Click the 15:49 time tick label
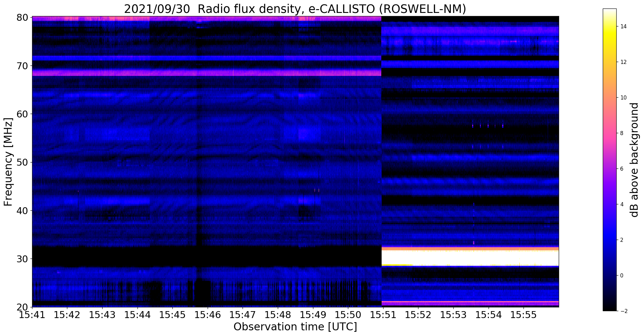Viewport: 644px width, 336px height. [x=313, y=315]
